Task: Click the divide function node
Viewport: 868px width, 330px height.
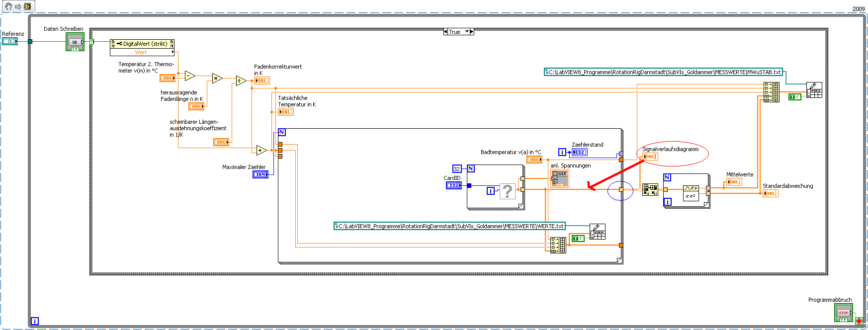Action: click(241, 81)
